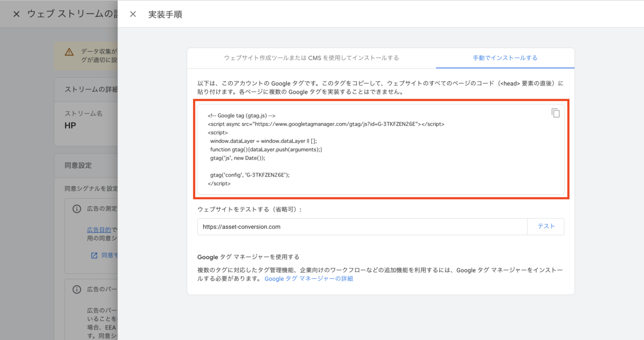Switch to the CMS install tab
The height and width of the screenshot is (340, 644).
click(311, 58)
